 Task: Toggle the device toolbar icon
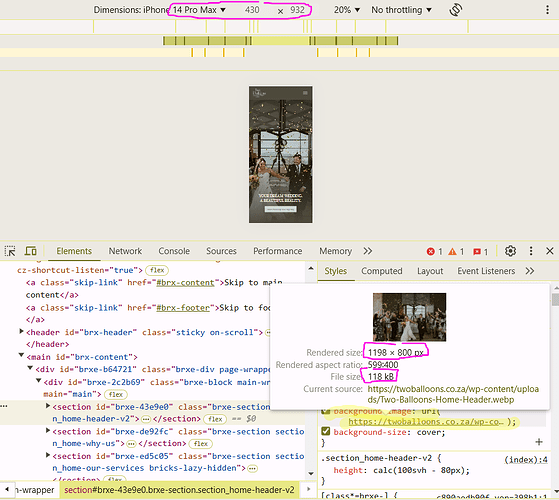[30, 251]
